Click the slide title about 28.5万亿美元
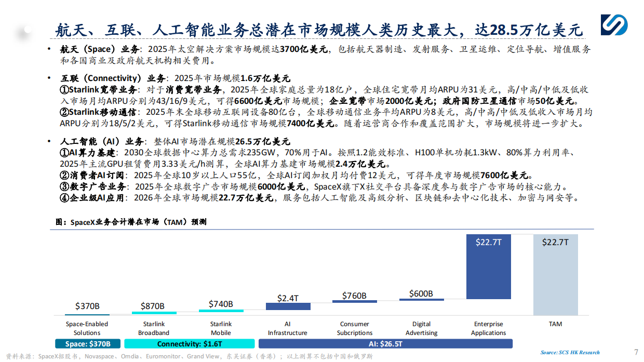 click(319, 30)
